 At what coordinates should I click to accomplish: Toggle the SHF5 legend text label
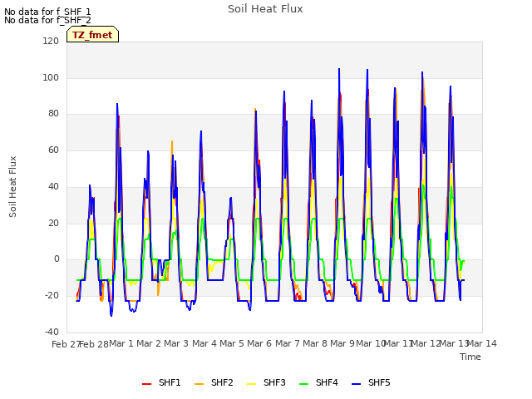pyautogui.click(x=379, y=382)
